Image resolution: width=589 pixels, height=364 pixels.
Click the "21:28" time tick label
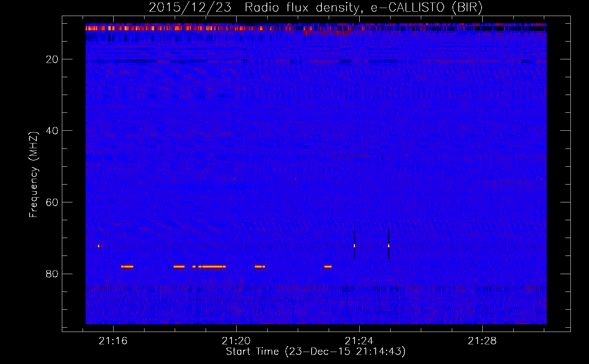(x=482, y=341)
